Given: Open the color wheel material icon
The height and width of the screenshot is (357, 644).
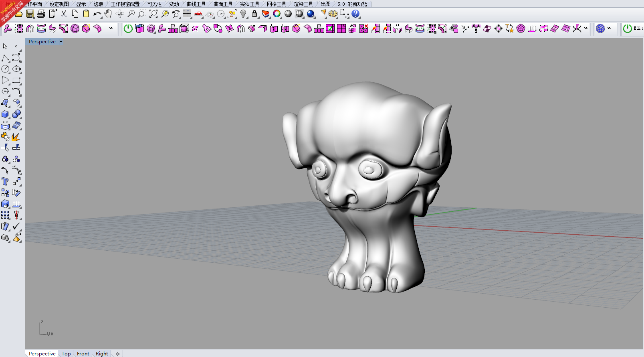Looking at the screenshot, I should [x=277, y=14].
